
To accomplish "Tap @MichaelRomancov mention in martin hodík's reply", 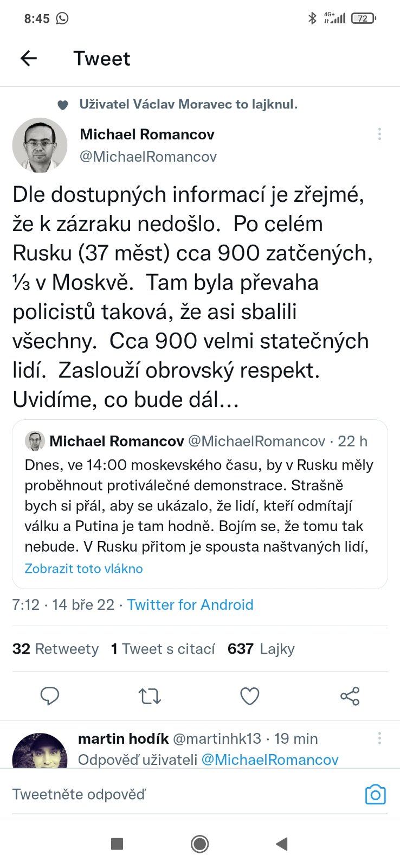I will pos(270,759).
